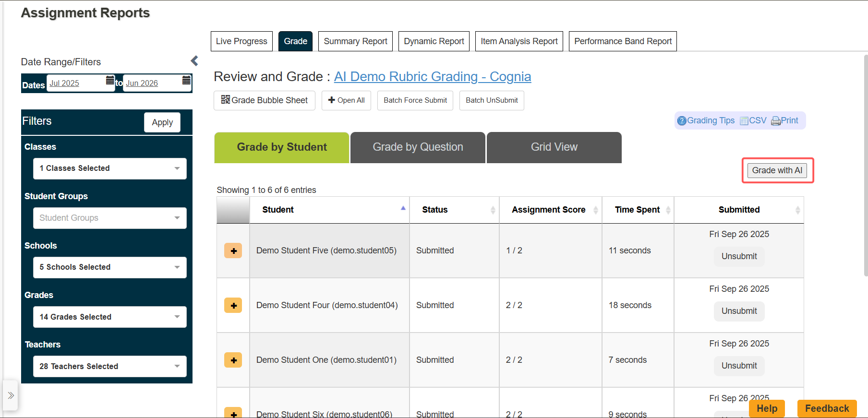
Task: Expand Demo Student One row plus icon
Action: pyautogui.click(x=233, y=360)
